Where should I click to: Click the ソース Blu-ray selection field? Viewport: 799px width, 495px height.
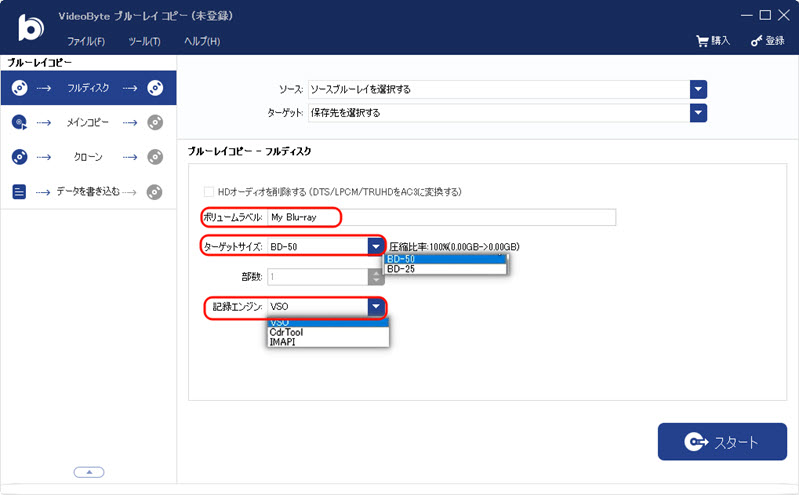pyautogui.click(x=499, y=89)
